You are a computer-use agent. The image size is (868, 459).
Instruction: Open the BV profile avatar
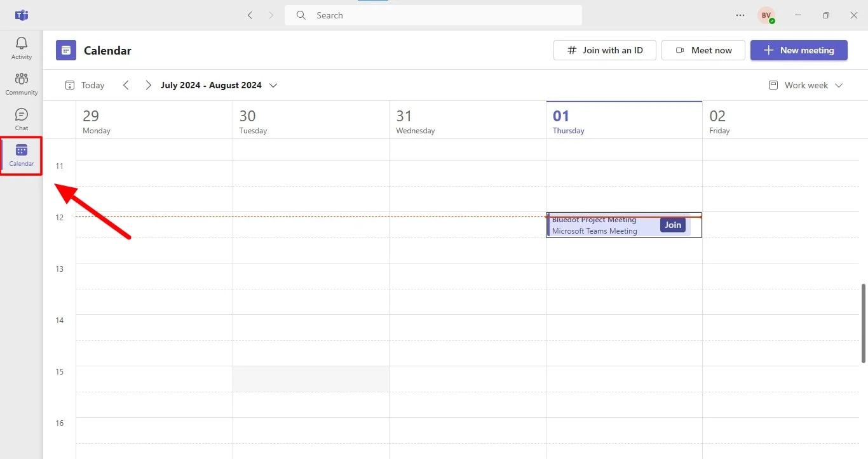(x=766, y=15)
